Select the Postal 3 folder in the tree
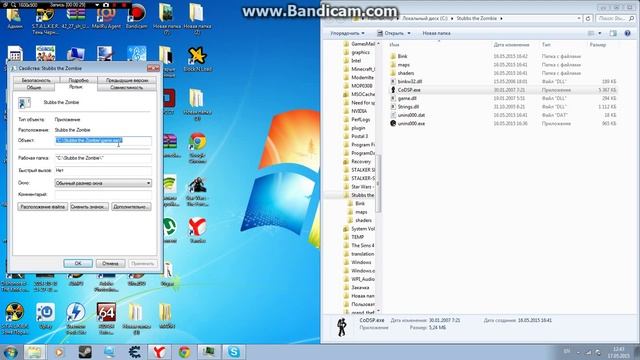Image resolution: width=640 pixels, height=360 pixels. click(x=356, y=136)
